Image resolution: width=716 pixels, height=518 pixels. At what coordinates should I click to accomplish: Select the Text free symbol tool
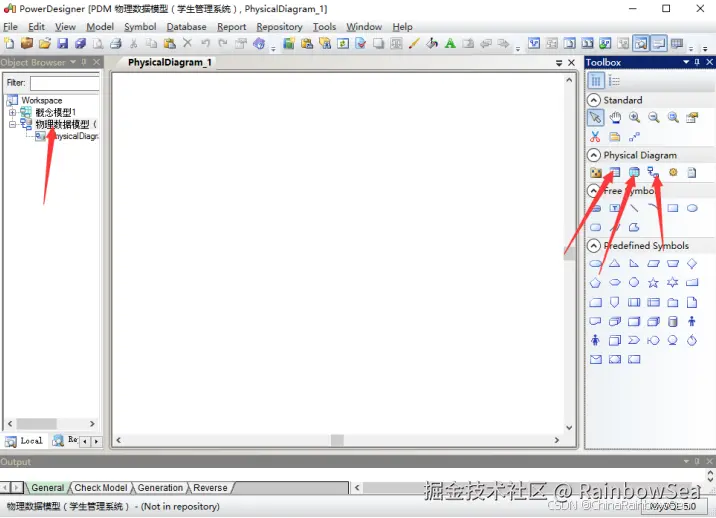[615, 208]
